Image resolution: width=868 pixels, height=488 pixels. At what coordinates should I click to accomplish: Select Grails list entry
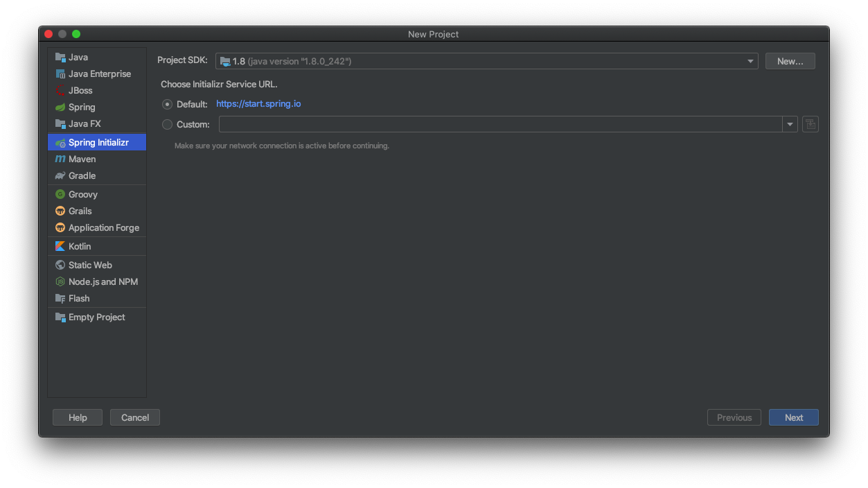click(x=97, y=211)
